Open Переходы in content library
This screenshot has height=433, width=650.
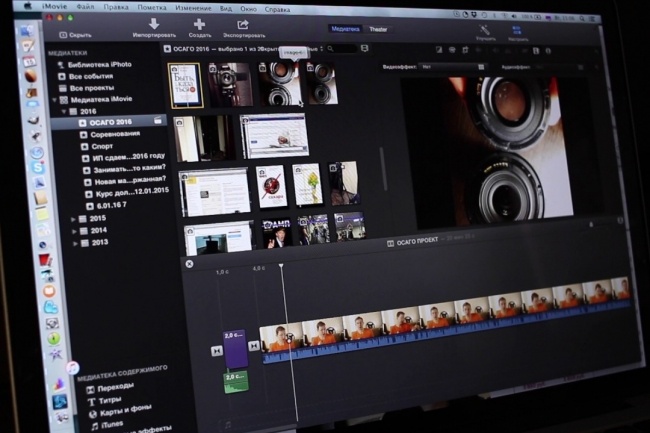point(116,387)
